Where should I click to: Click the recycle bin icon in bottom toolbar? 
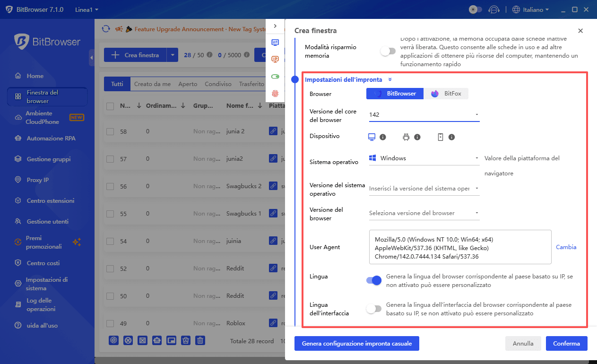click(186, 340)
